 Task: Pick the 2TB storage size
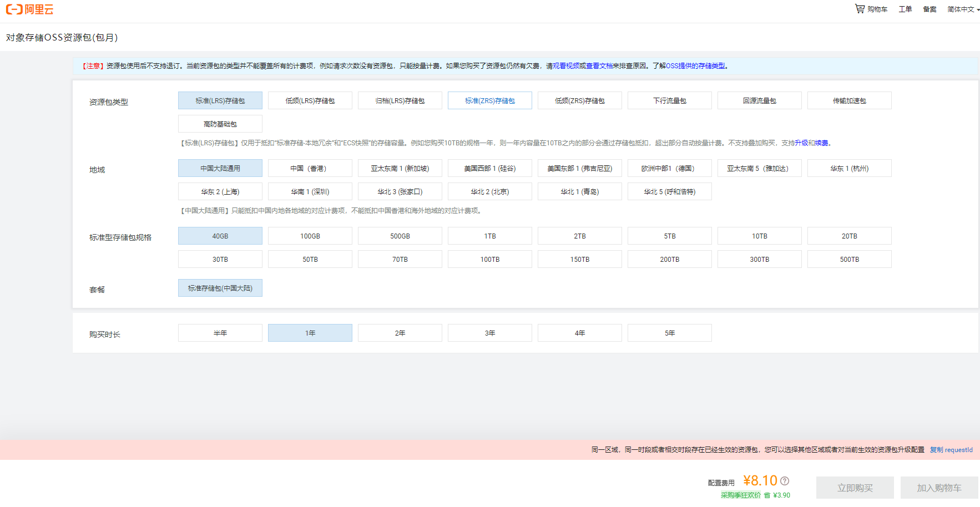580,236
